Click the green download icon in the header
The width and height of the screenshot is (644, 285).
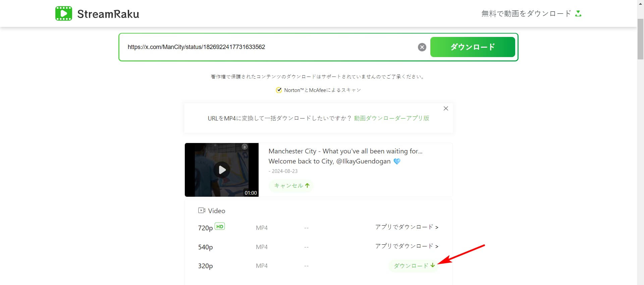click(x=578, y=13)
